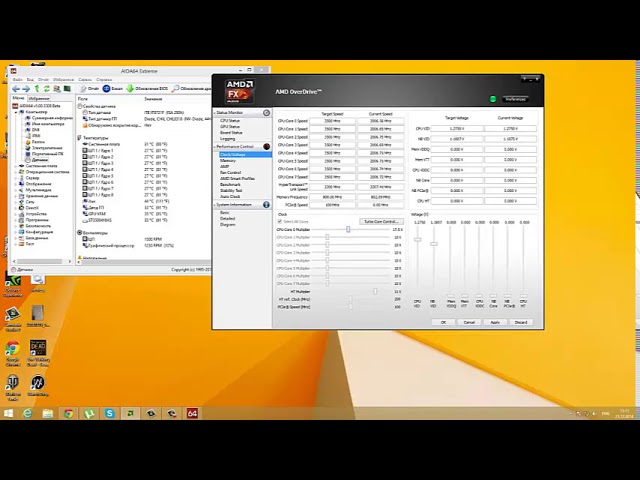
Task: Click green status indicator in OverDrive header
Action: pyautogui.click(x=493, y=99)
